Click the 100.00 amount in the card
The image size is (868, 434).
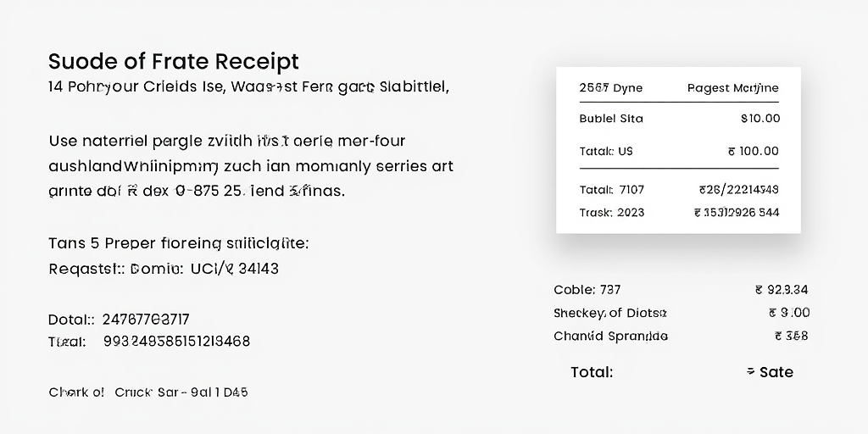pos(754,151)
